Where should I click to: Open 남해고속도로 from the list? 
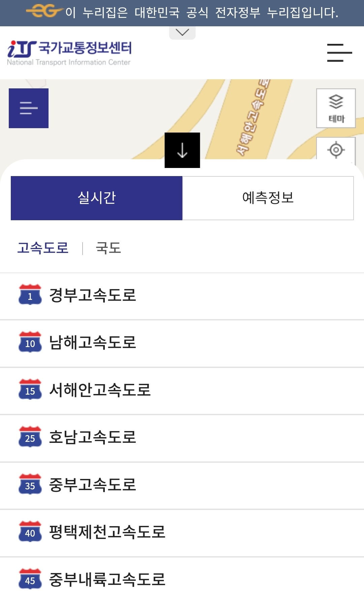coord(182,343)
